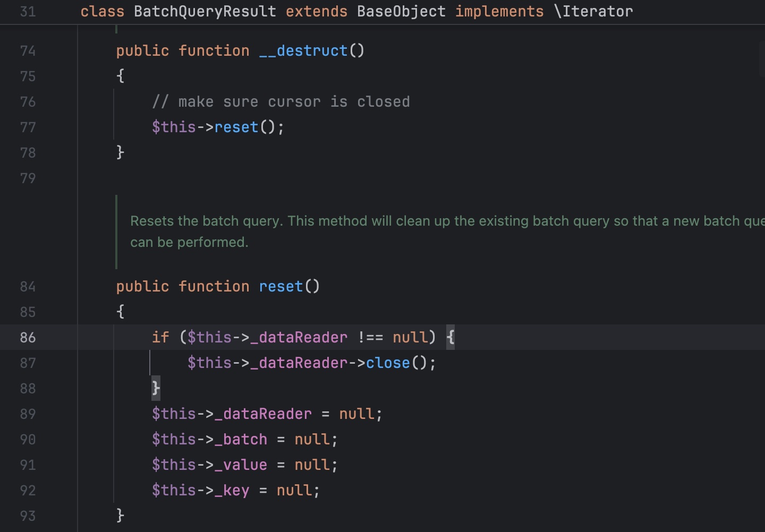Click line number 74 in the gutter

(x=28, y=51)
